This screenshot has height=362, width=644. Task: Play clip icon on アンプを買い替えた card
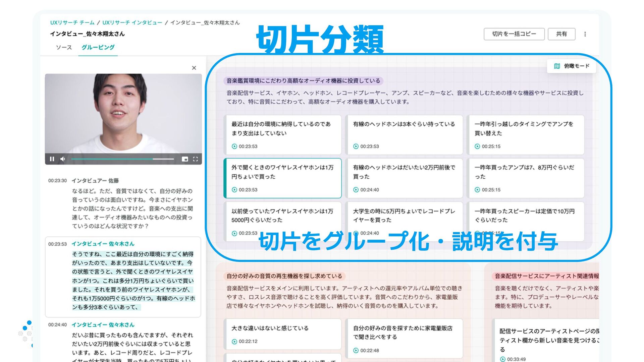[x=477, y=146]
